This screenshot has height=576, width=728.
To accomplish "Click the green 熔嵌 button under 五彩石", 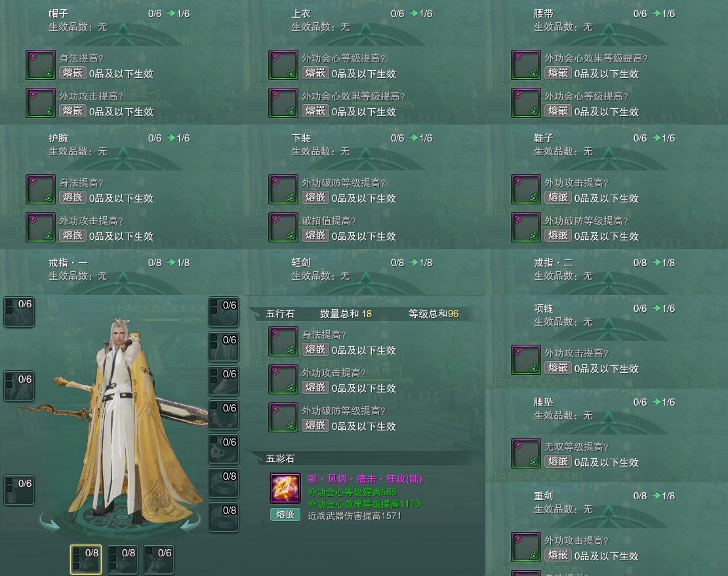I will (x=285, y=514).
